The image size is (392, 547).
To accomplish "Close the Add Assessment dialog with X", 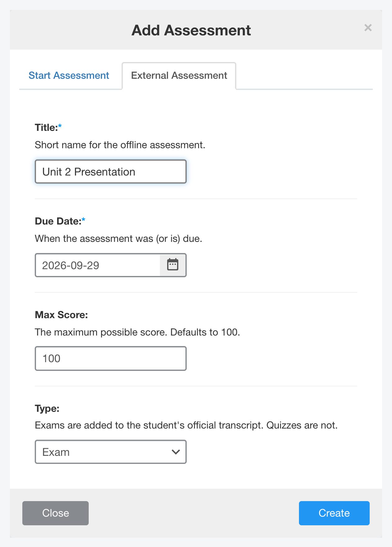I will [368, 28].
